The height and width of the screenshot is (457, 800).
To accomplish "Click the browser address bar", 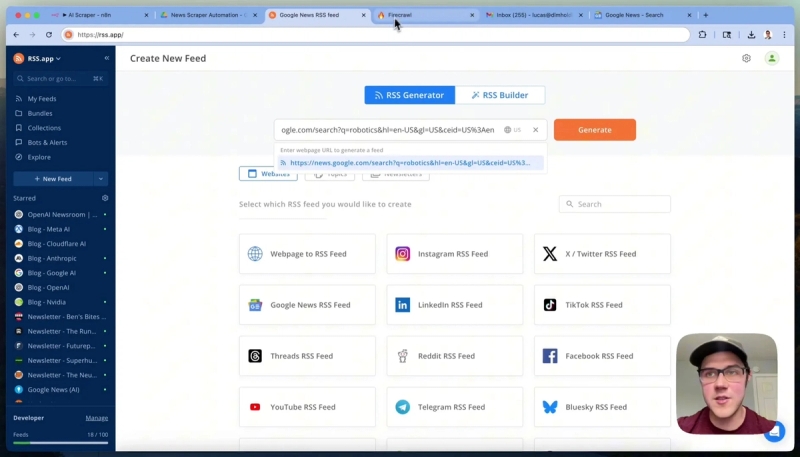I will click(376, 35).
